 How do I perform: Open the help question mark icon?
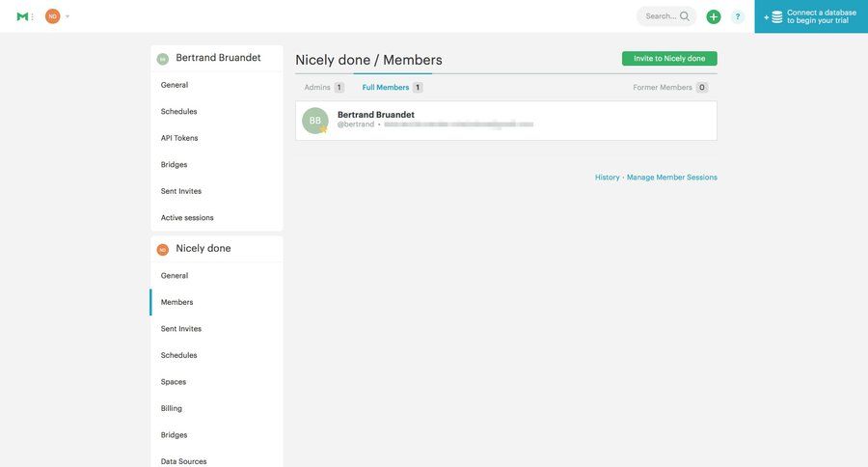point(738,16)
